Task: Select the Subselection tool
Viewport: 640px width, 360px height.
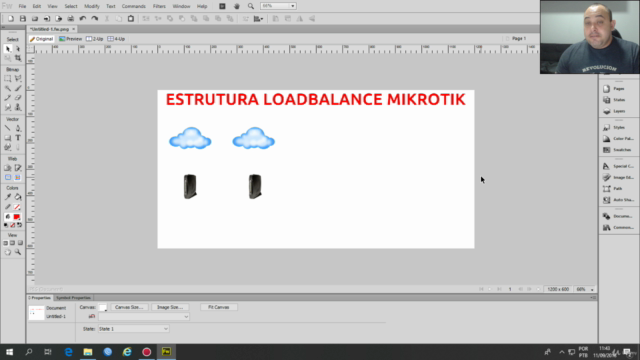Action: (18, 49)
